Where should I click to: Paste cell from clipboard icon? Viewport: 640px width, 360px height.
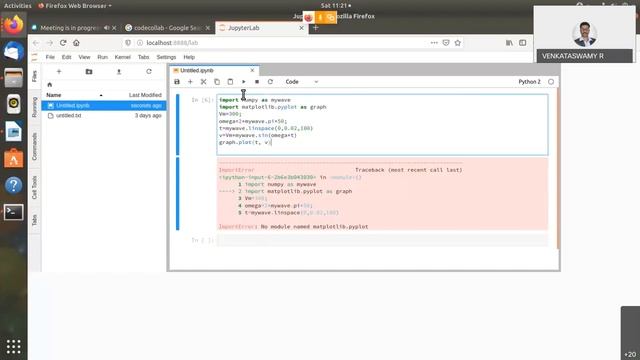tap(230, 82)
